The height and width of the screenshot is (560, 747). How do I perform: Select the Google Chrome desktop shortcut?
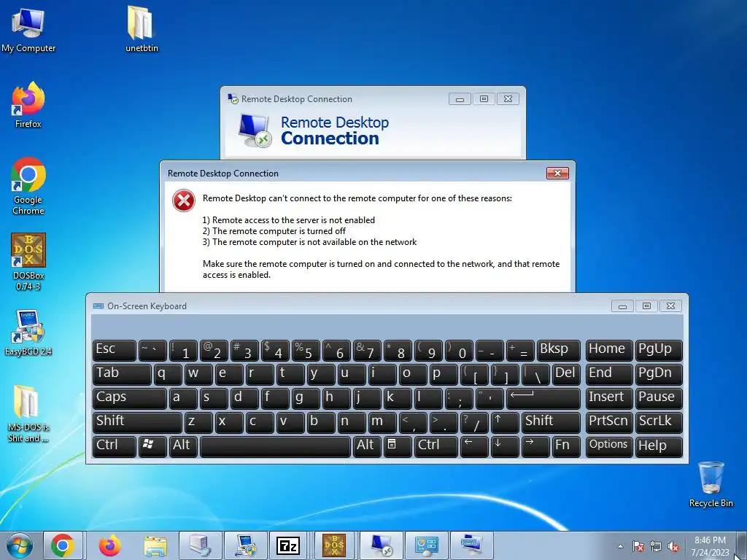pos(28,186)
